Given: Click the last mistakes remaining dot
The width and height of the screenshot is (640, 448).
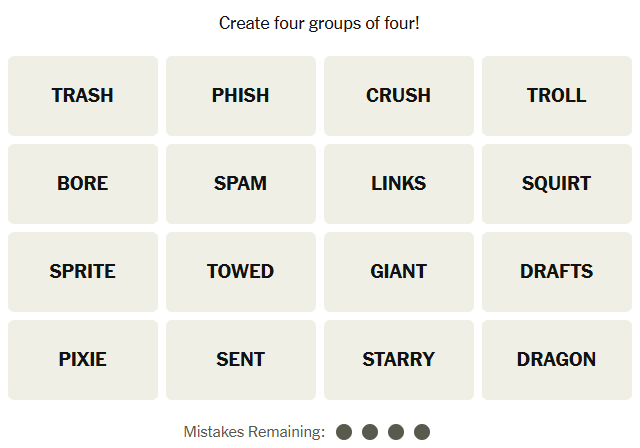Looking at the screenshot, I should click(422, 432).
